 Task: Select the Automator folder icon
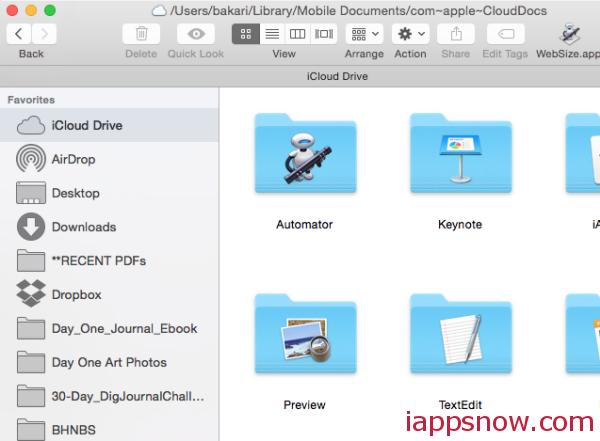point(305,153)
